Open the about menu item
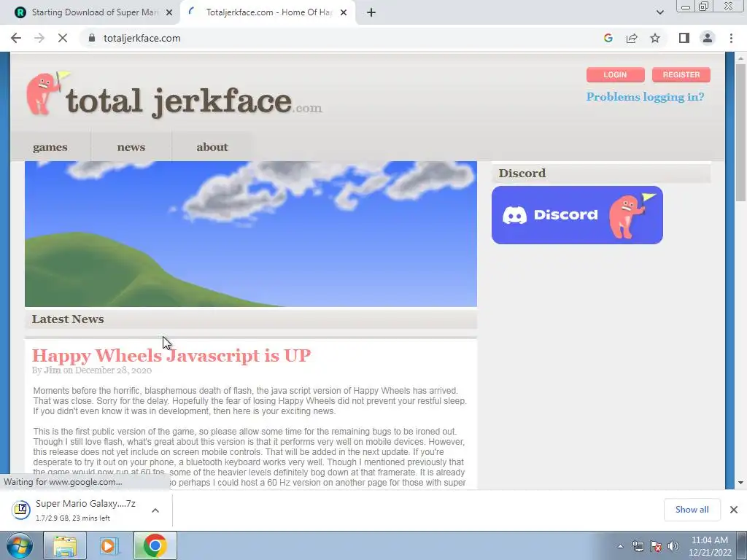 pos(212,147)
